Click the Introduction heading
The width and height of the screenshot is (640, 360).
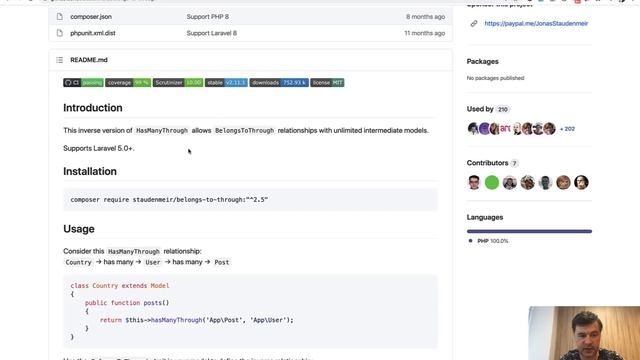pyautogui.click(x=93, y=108)
